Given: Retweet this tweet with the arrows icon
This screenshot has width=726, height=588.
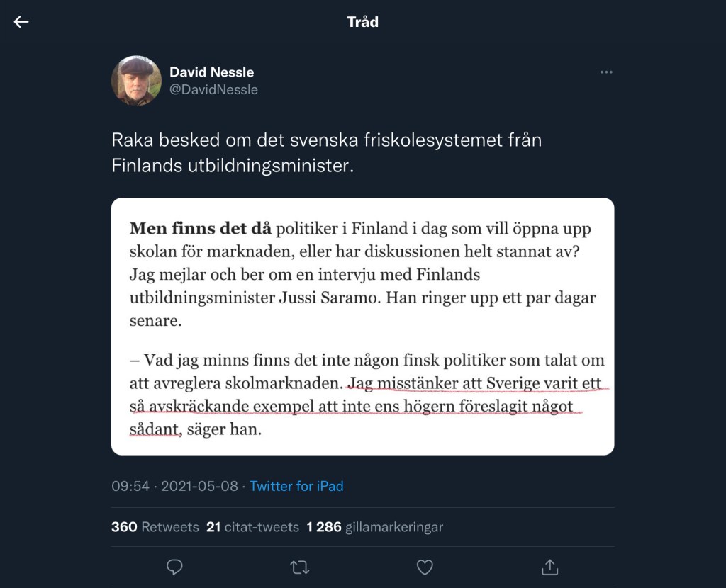Looking at the screenshot, I should click(299, 567).
